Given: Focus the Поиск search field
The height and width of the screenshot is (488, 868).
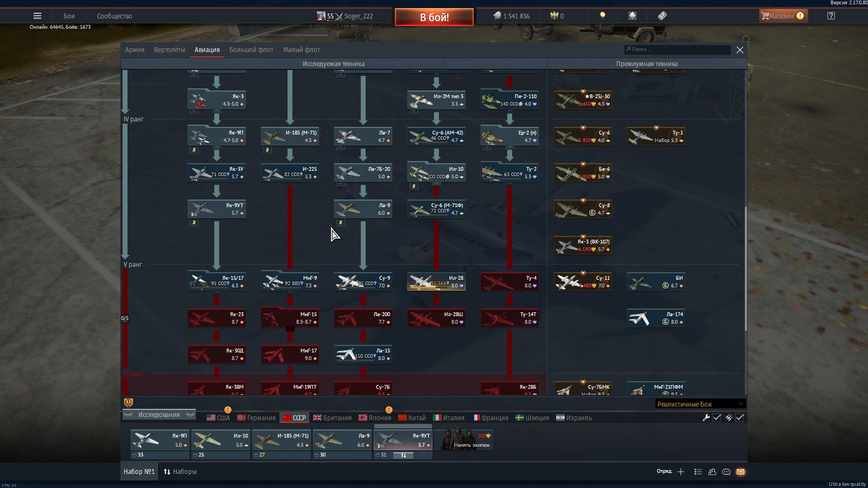Looking at the screenshot, I should coord(677,49).
